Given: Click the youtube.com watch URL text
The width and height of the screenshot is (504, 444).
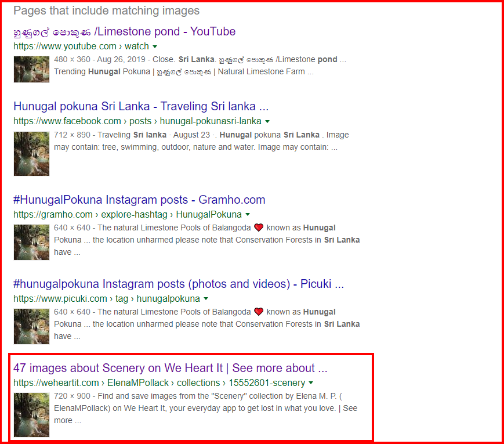Looking at the screenshot, I should 81,46.
